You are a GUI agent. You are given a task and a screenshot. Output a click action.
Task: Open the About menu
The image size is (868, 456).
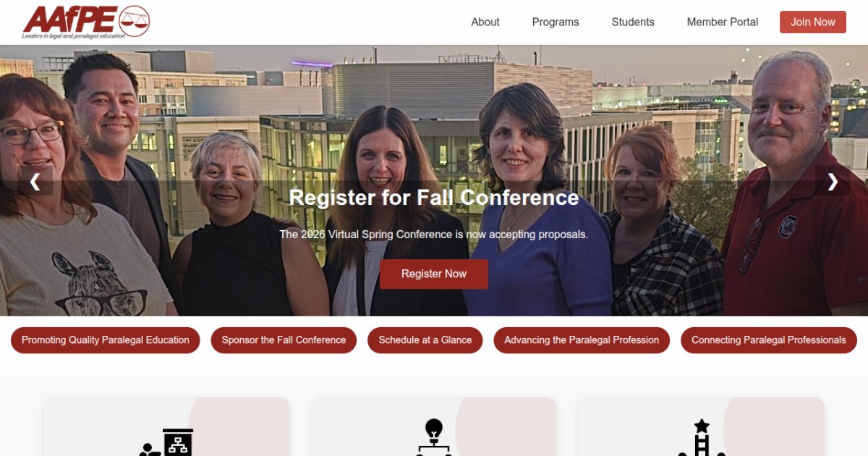pos(485,22)
